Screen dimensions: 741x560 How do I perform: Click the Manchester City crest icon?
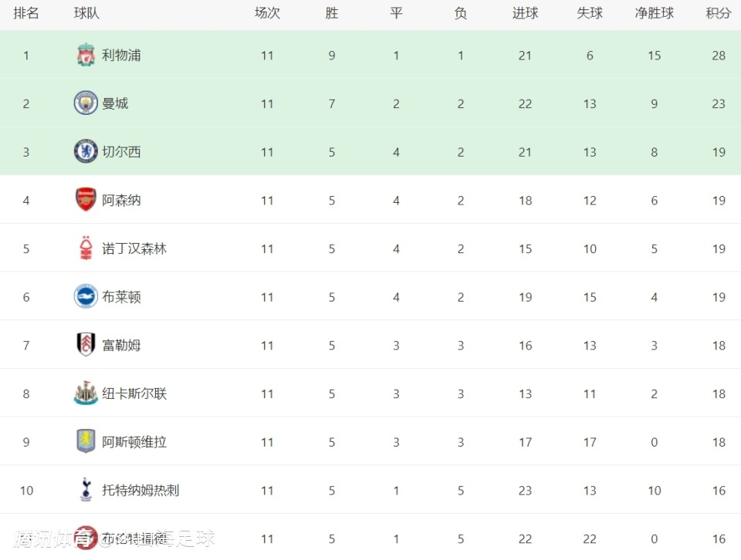[86, 103]
